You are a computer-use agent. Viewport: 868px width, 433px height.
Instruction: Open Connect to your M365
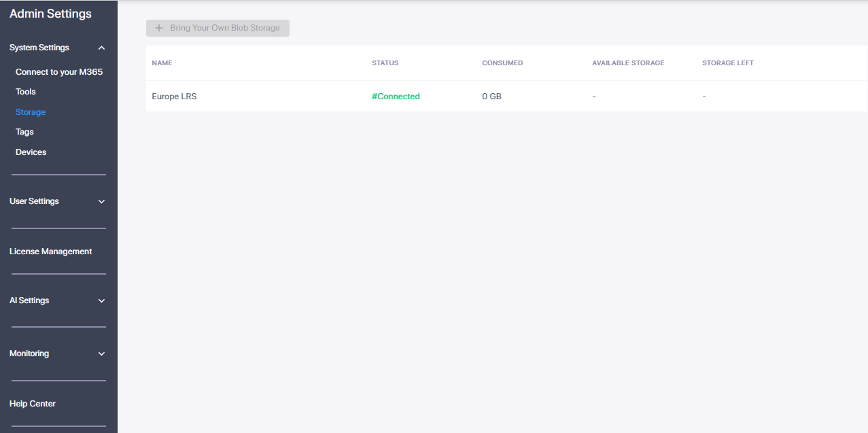click(59, 72)
